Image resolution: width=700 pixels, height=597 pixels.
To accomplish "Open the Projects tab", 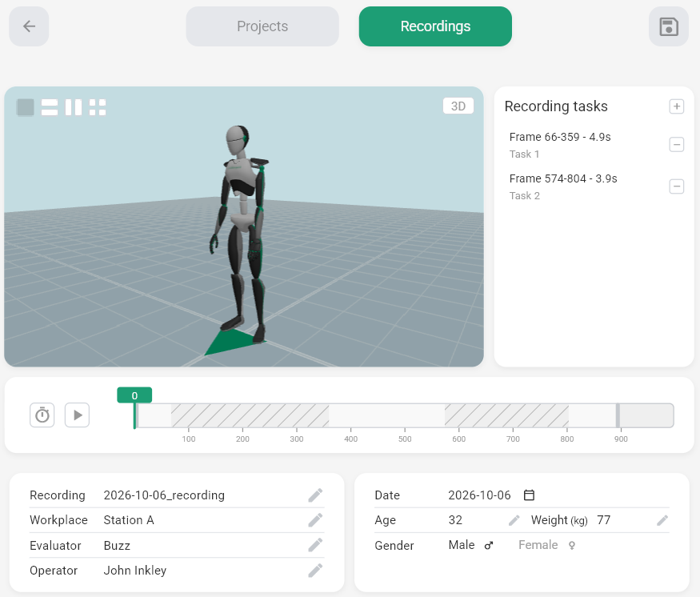I will point(262,26).
